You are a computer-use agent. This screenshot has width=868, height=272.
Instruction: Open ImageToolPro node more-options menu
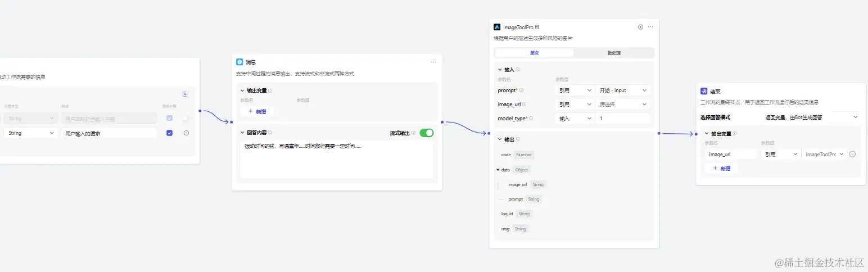650,27
